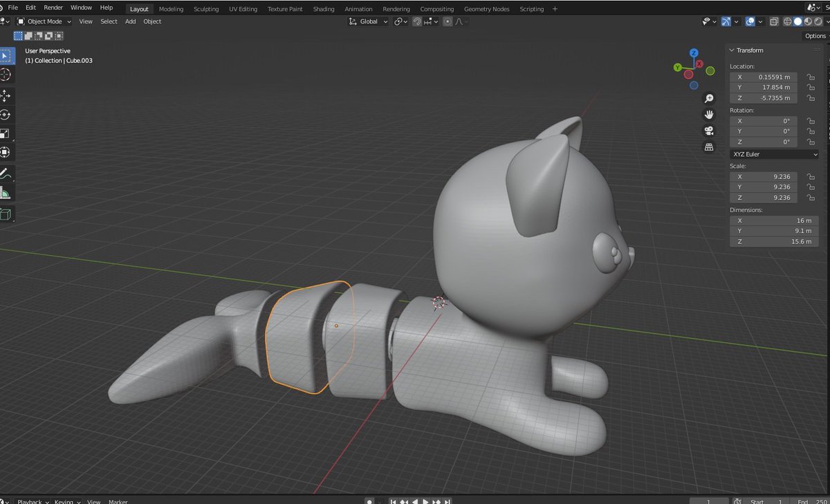This screenshot has height=504, width=830.
Task: Click the blue Z axis on gizmo
Action: pyautogui.click(x=694, y=53)
